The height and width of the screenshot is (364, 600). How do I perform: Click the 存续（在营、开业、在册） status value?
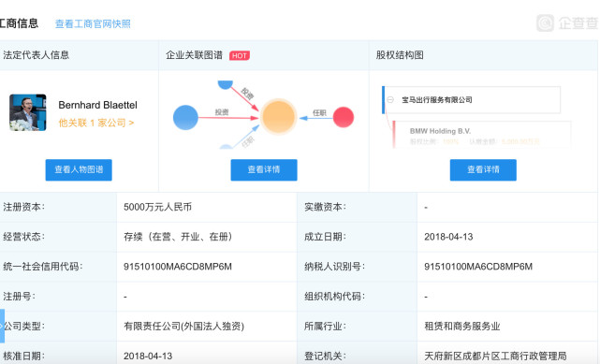[x=178, y=237]
